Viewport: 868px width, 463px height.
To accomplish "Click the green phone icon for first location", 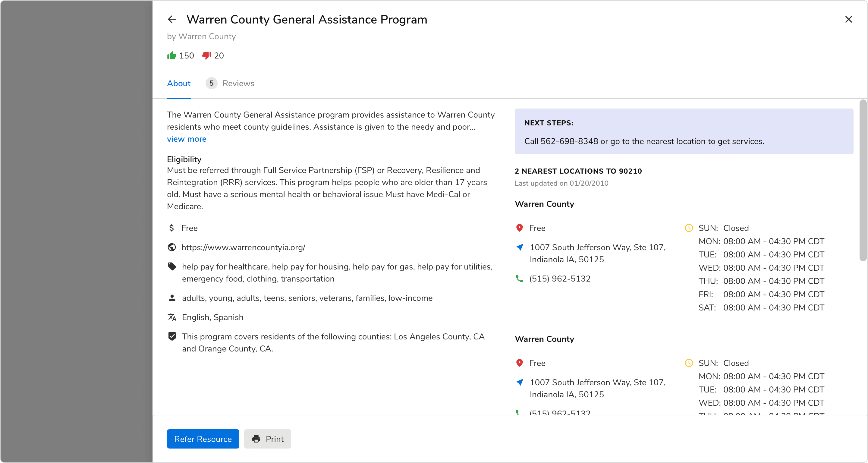I will point(520,279).
